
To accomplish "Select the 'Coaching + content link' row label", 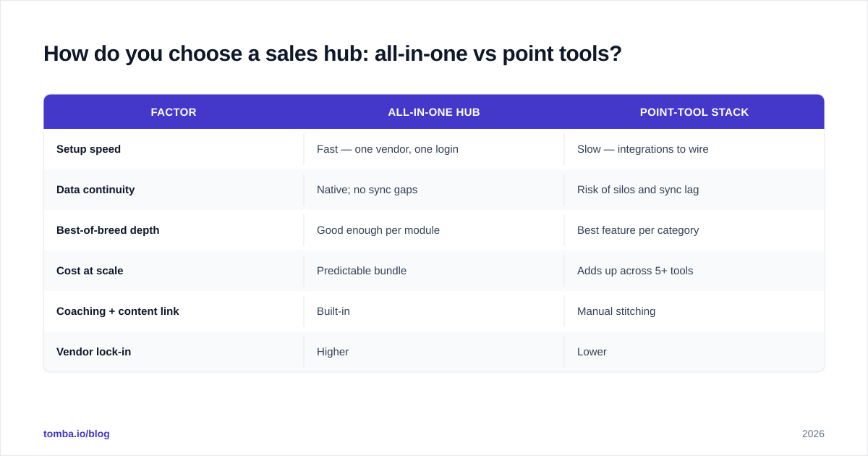I will click(x=118, y=311).
